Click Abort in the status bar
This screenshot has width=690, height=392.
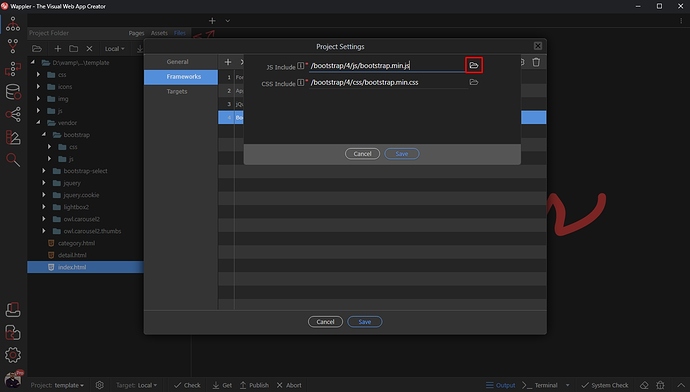click(289, 385)
